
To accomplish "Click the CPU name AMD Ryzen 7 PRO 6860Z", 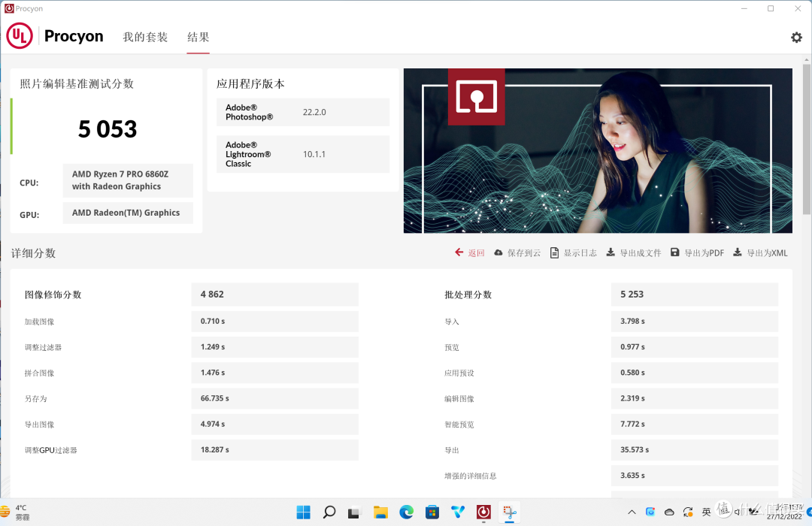I will pyautogui.click(x=128, y=180).
